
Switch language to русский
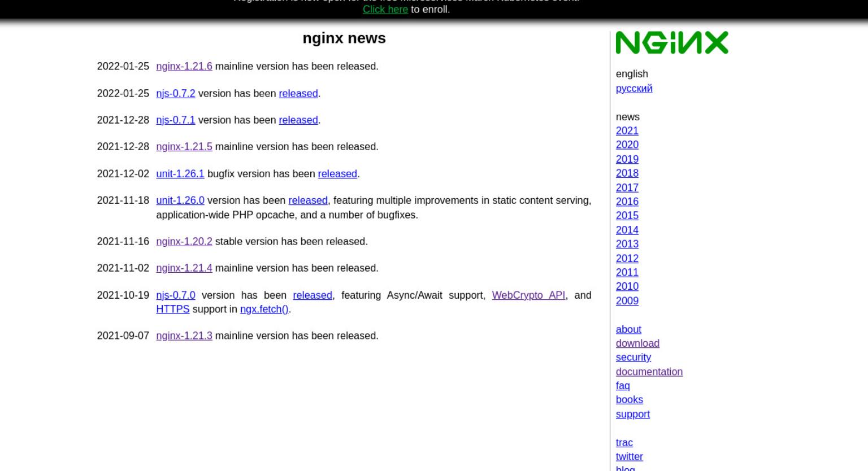coord(634,88)
